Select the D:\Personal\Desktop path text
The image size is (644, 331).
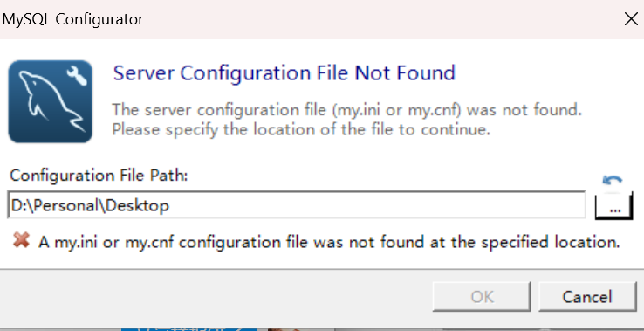[90, 205]
